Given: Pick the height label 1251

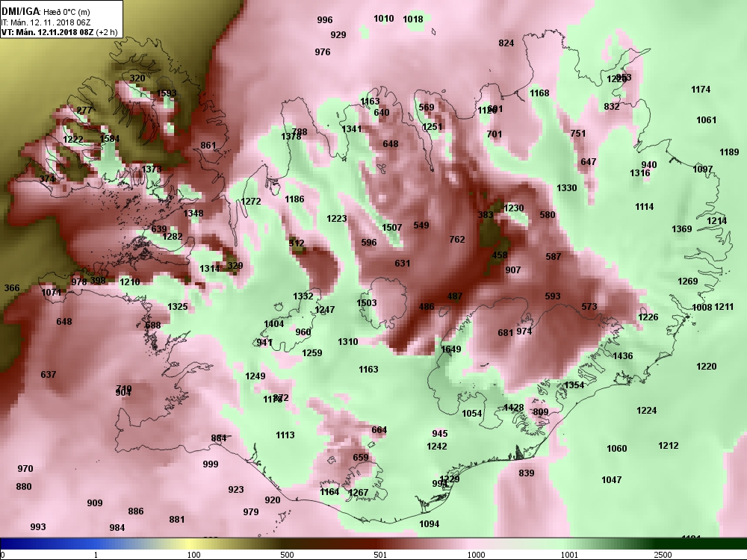Looking at the screenshot, I should (x=432, y=127).
